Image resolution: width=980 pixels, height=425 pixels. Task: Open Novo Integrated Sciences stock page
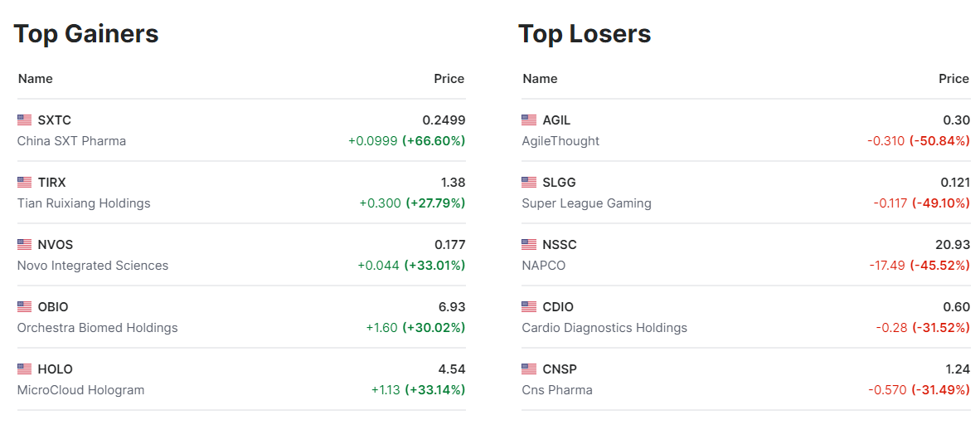click(x=93, y=266)
